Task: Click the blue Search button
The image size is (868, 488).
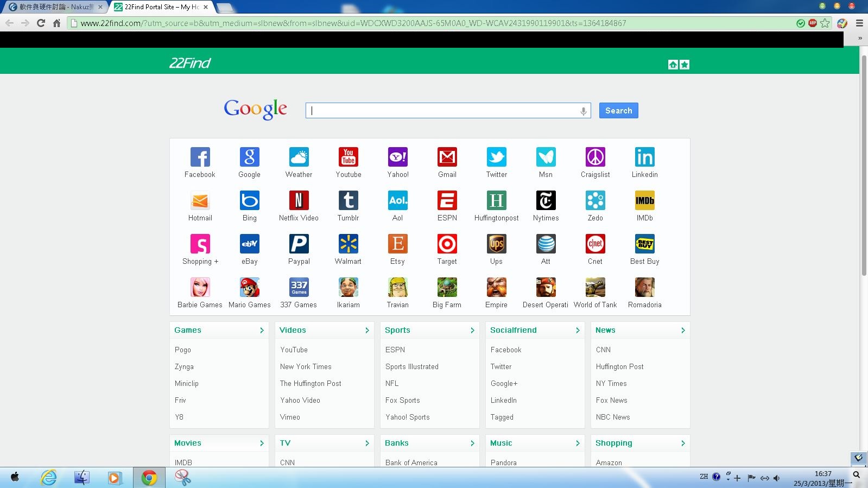Action: click(x=618, y=111)
